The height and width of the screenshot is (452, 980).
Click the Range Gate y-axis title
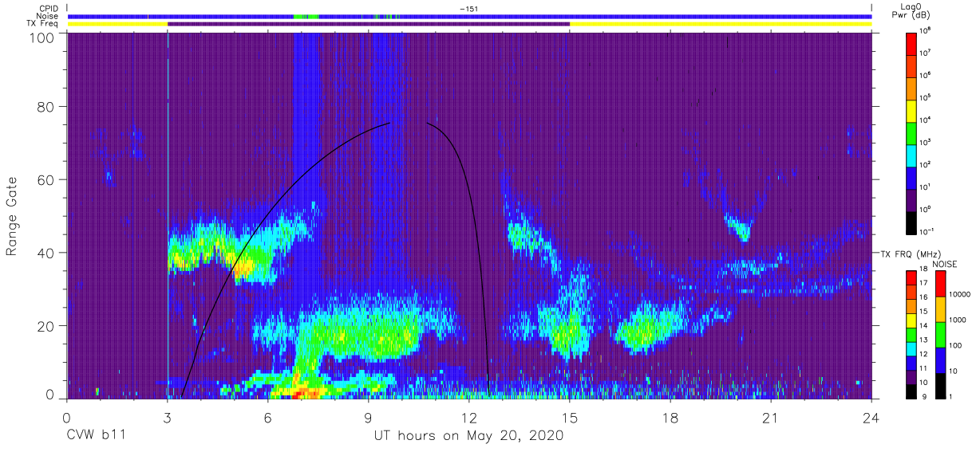tap(12, 215)
